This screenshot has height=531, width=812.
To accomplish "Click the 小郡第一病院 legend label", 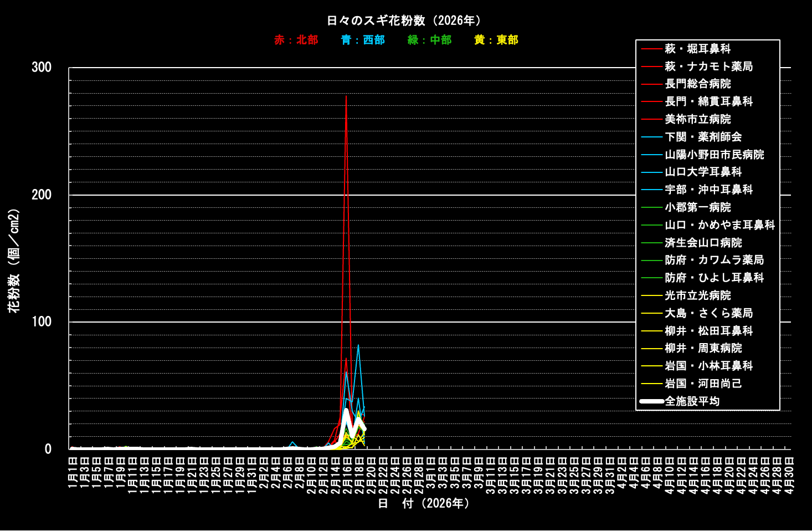I will 697,207.
